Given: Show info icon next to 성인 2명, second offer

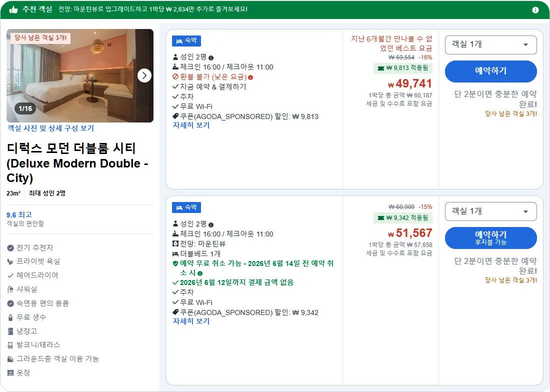Looking at the screenshot, I should (211, 225).
